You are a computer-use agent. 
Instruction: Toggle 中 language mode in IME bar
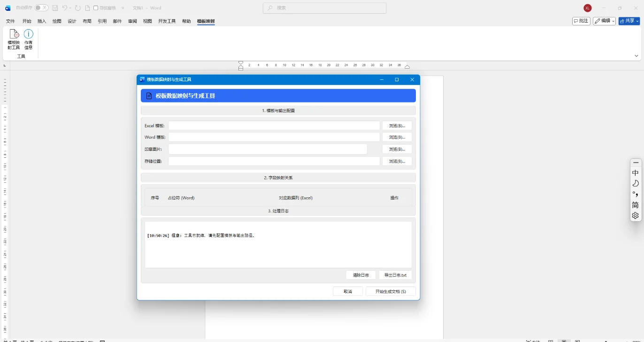tap(636, 173)
